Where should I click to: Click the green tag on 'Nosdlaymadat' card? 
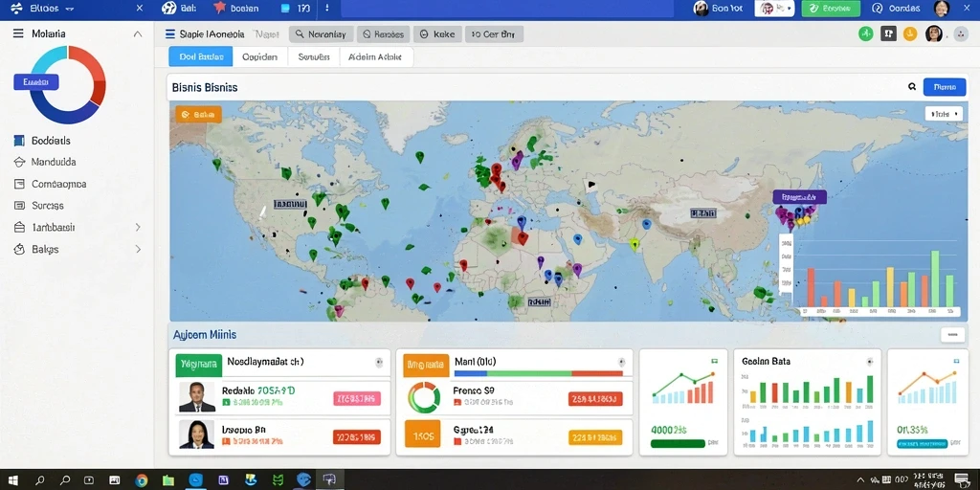199,363
